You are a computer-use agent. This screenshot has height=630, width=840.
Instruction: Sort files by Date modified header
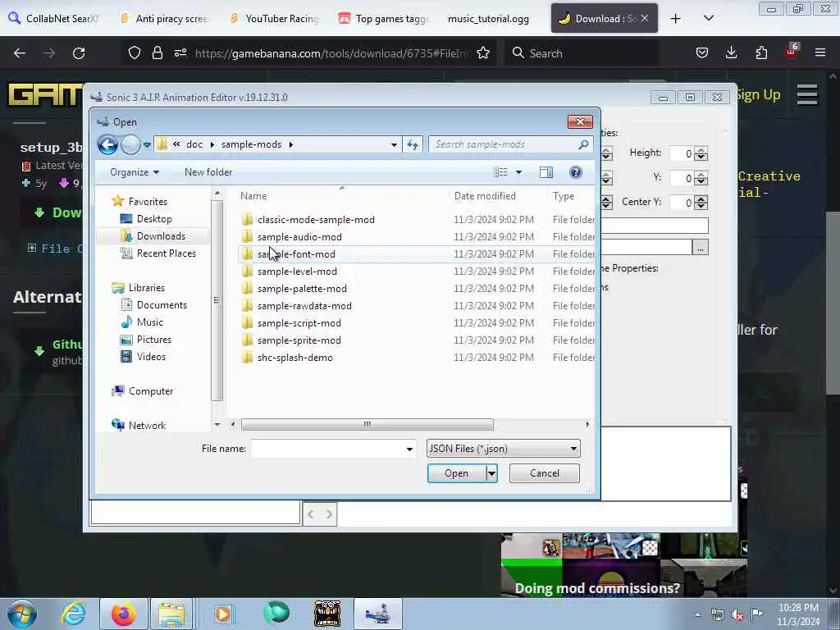click(x=485, y=196)
